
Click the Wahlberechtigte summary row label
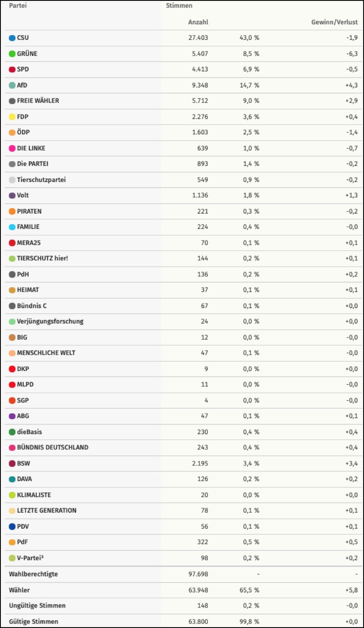33,574
